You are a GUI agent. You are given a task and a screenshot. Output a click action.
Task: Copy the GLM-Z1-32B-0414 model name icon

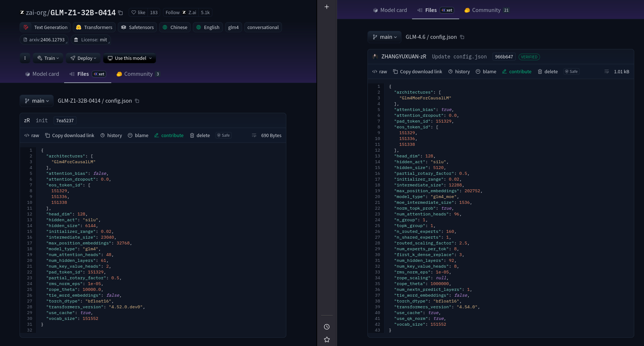coord(121,13)
